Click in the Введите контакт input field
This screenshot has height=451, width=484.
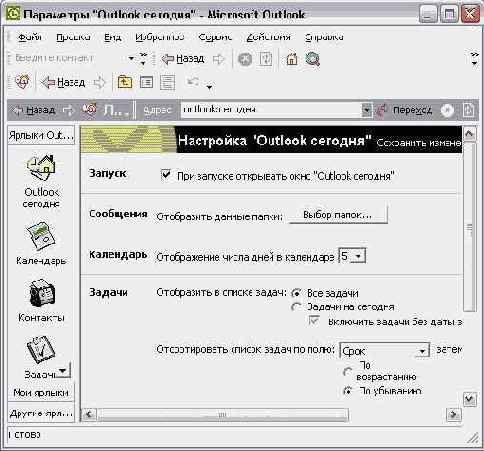point(70,59)
